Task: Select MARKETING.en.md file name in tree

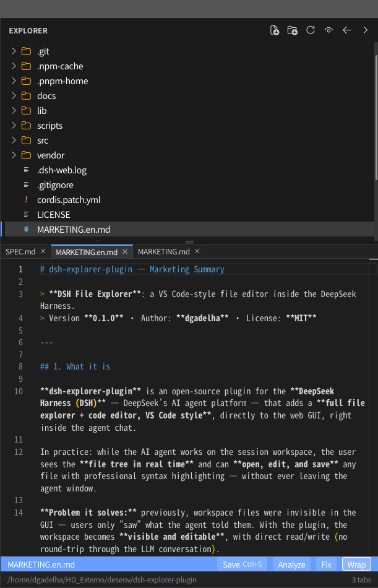Action: (74, 230)
